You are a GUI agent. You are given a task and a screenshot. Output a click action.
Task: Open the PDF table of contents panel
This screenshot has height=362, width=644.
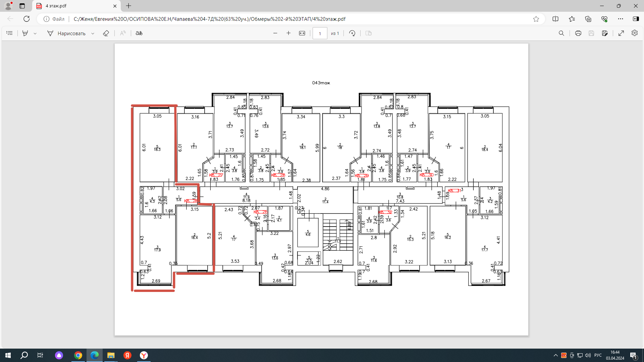9,33
